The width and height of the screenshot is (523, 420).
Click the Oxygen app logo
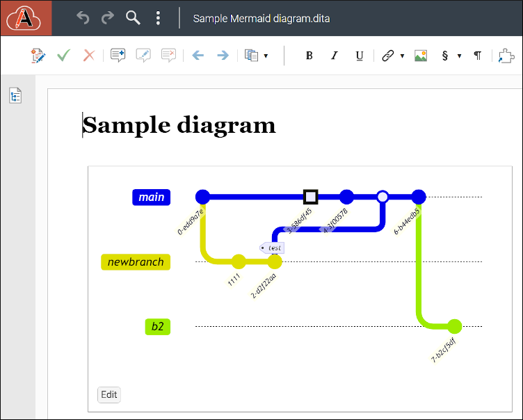[x=26, y=18]
